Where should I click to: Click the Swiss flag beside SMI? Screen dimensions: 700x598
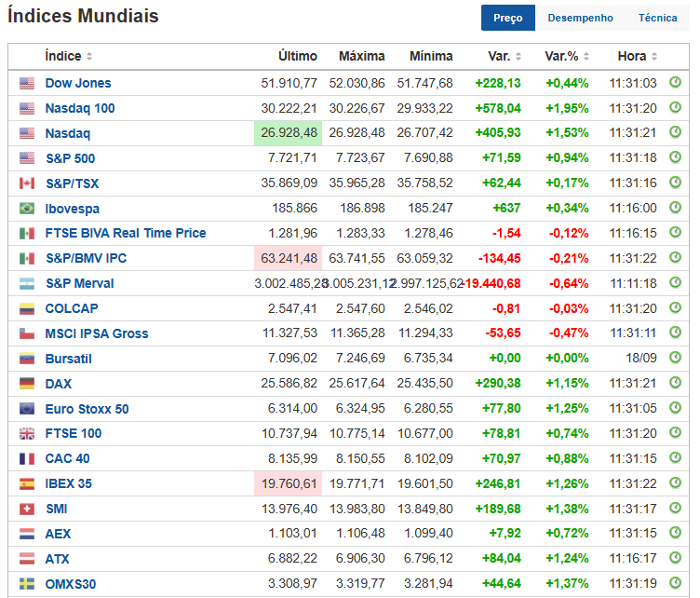click(27, 509)
